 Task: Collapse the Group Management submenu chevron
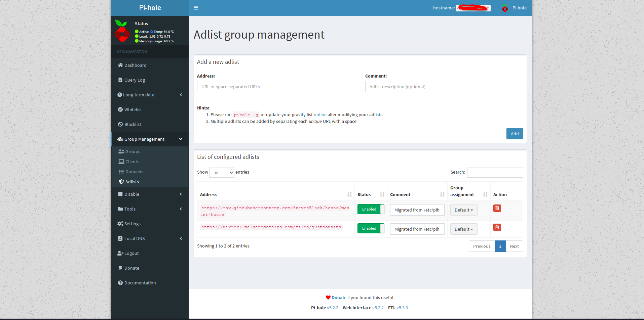coord(181,139)
